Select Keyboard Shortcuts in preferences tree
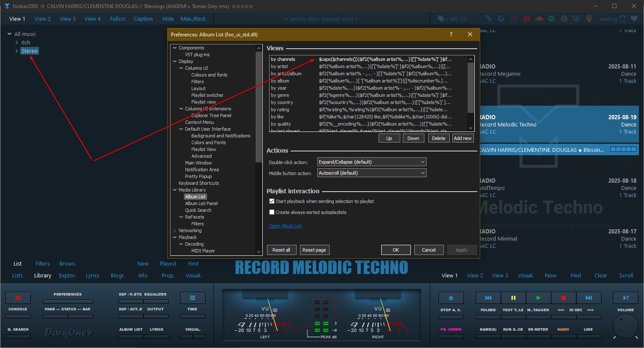644x348 pixels. click(198, 183)
